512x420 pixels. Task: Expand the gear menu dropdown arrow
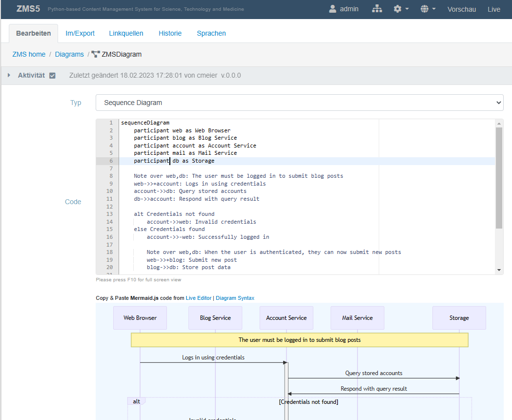(x=407, y=9)
